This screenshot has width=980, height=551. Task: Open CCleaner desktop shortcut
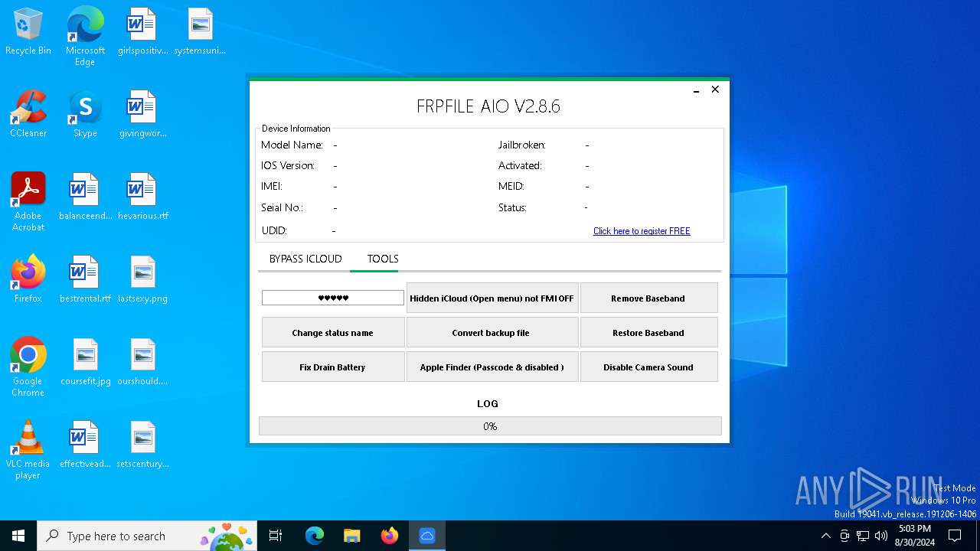(28, 115)
